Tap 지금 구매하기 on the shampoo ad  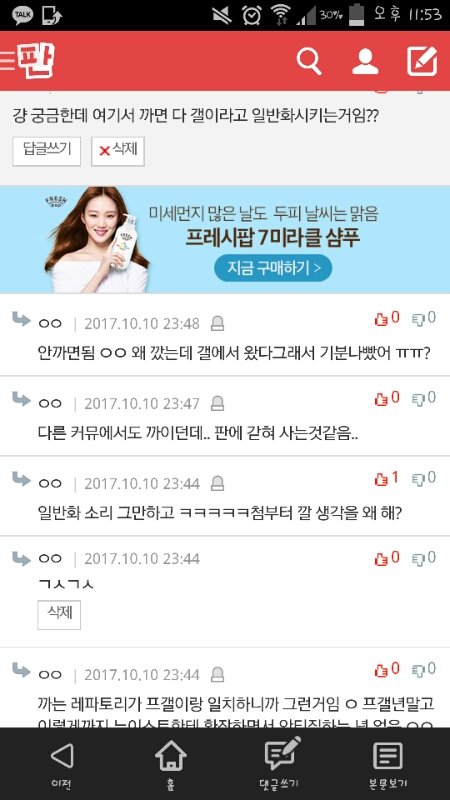click(x=273, y=268)
